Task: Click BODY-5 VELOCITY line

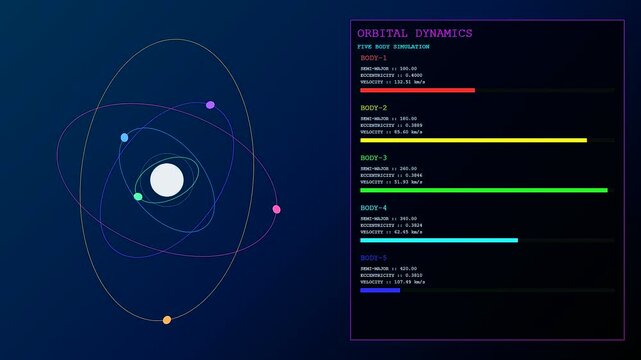Action: pos(392,282)
